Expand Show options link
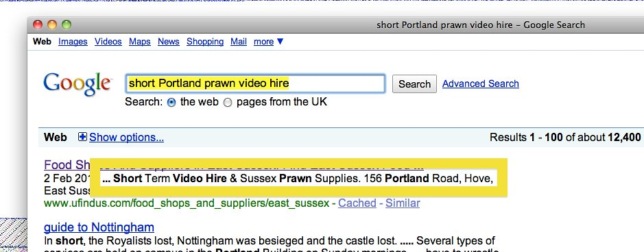This screenshot has height=252, width=644. (126, 137)
